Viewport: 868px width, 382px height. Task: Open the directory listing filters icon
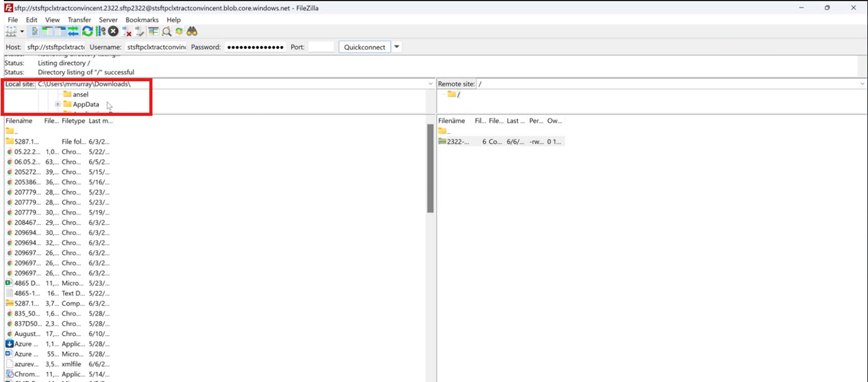click(153, 31)
